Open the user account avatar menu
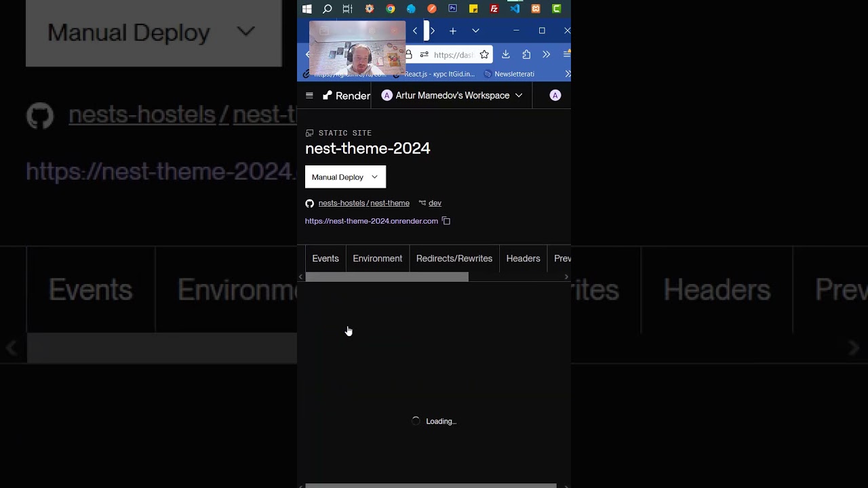 click(555, 96)
